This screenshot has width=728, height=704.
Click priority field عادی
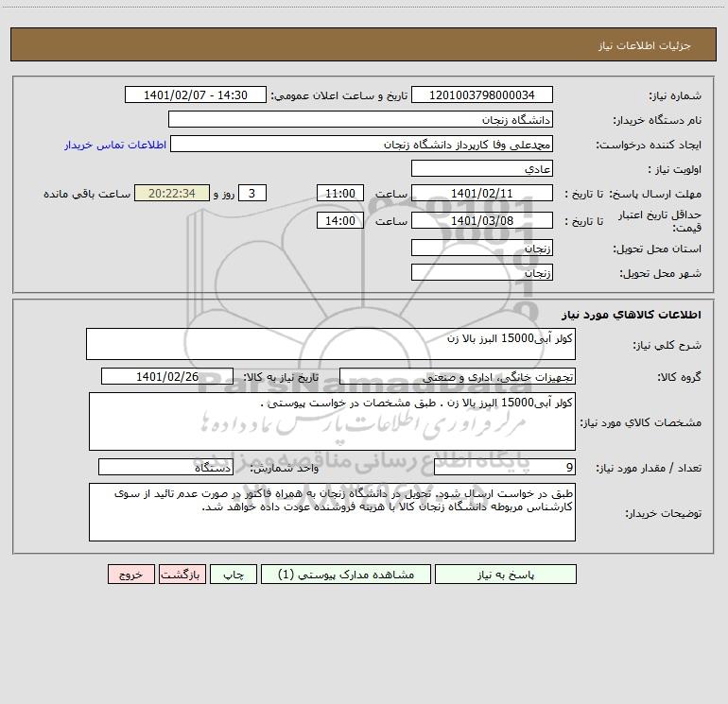482,168
